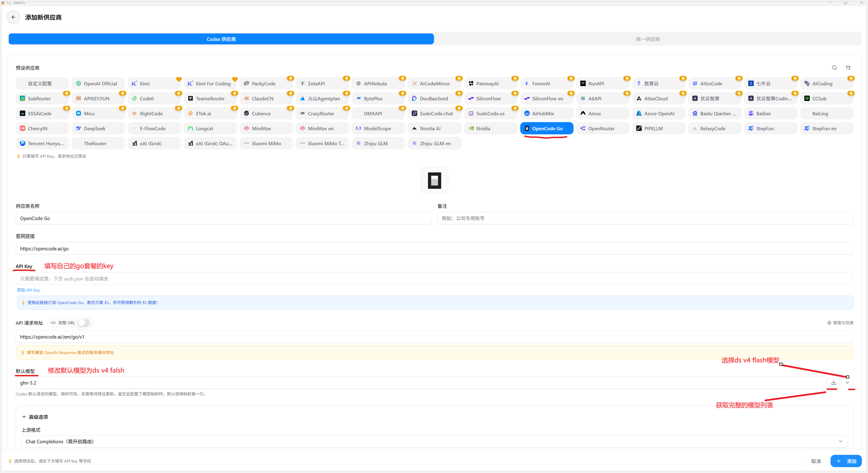
Task: Select the MiniMax preset
Action: point(266,128)
